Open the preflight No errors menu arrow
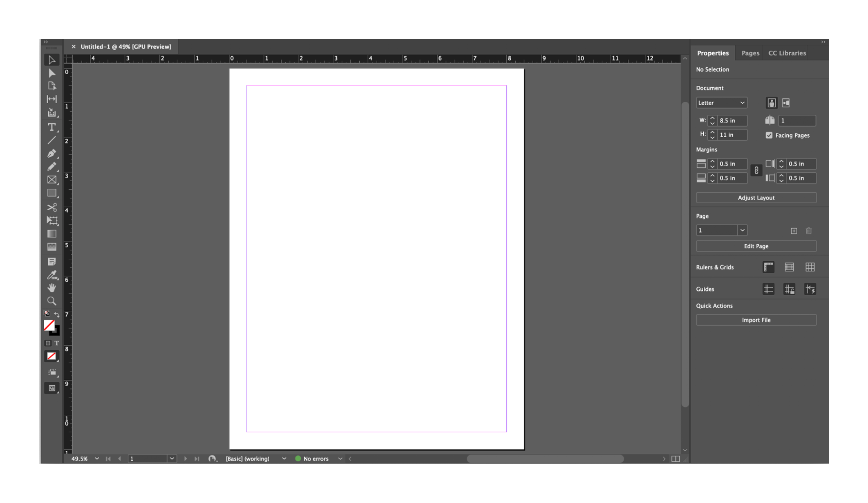Viewport: 868px width, 503px height. click(340, 458)
